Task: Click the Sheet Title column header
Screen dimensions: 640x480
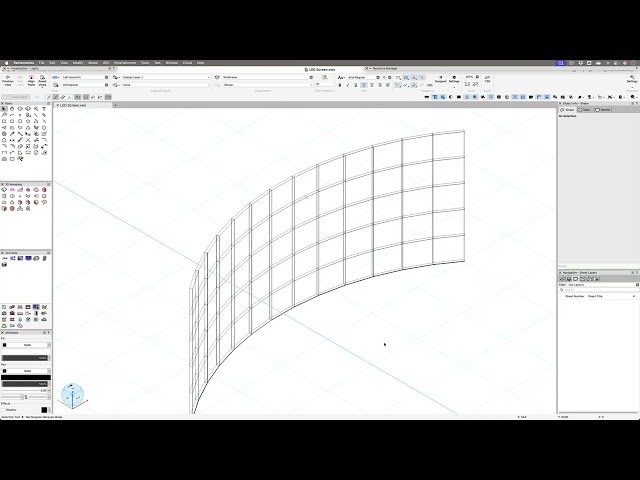Action: pyautogui.click(x=595, y=296)
